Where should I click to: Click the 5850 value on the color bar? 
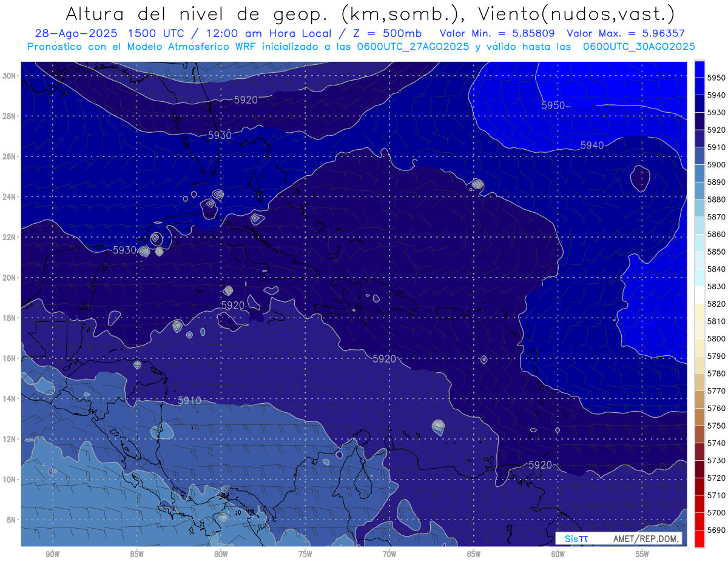(x=716, y=252)
